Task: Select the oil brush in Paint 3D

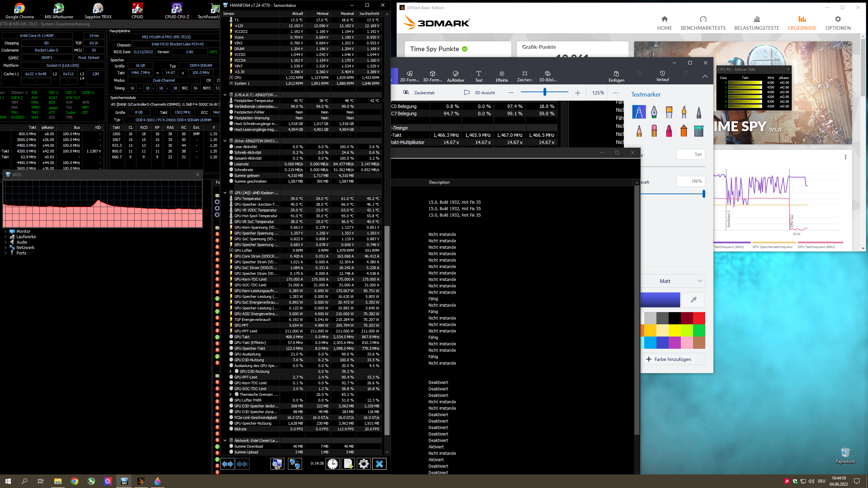Action: click(x=669, y=112)
